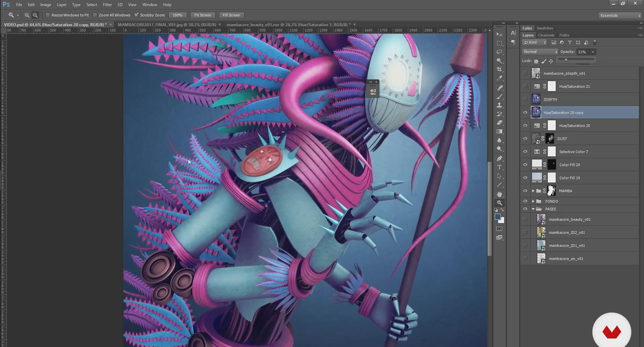Screen dimensions: 644x347
Task: Click the Fill Screen button
Action: point(231,15)
